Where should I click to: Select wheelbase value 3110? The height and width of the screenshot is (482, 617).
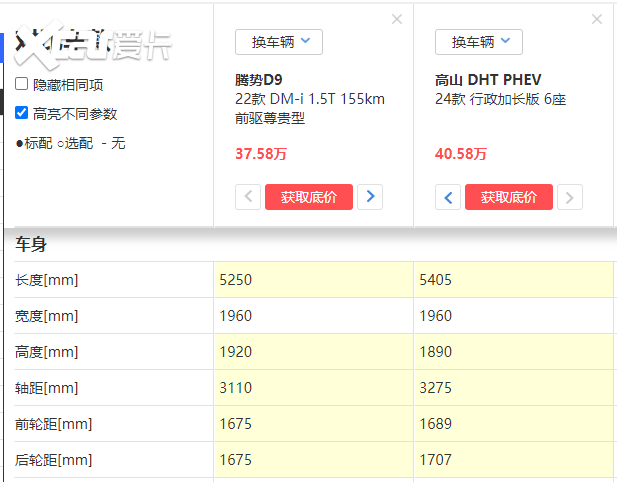pos(235,388)
